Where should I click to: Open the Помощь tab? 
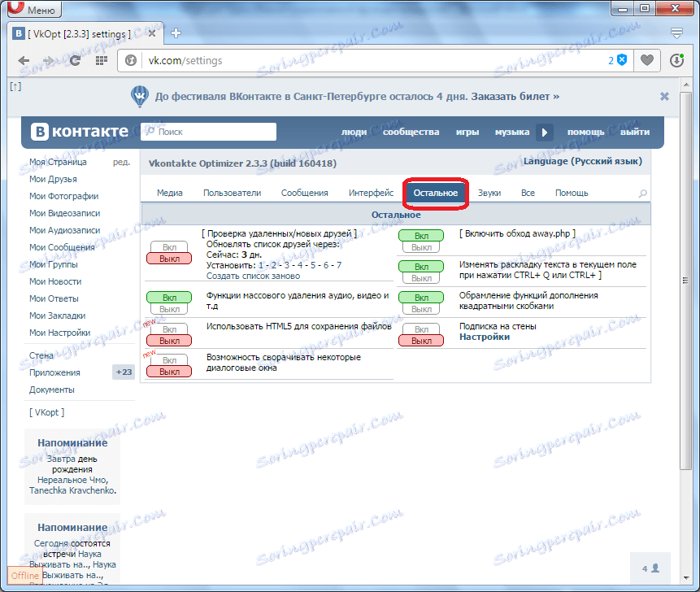click(x=572, y=193)
